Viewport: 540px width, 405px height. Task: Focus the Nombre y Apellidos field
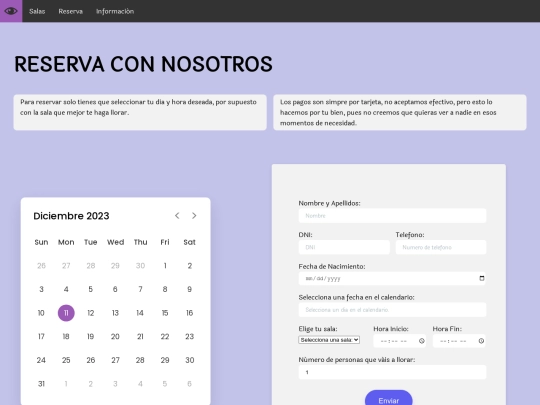pyautogui.click(x=392, y=216)
